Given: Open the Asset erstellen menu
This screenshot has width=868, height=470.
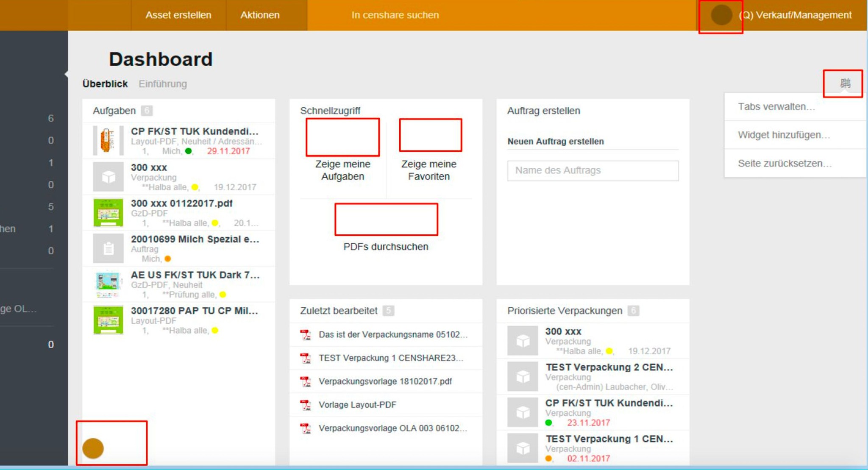Looking at the screenshot, I should point(178,15).
